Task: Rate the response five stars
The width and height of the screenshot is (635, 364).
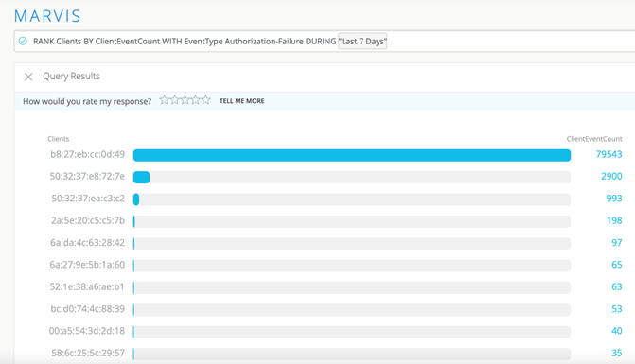Action: click(206, 100)
